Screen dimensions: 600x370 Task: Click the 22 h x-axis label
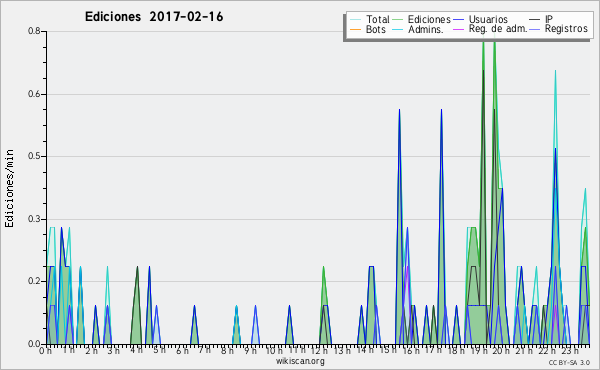[546, 351]
